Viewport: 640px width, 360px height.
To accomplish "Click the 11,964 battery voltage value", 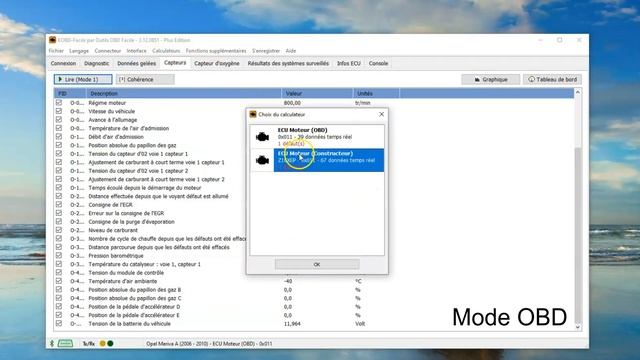I will [292, 324].
